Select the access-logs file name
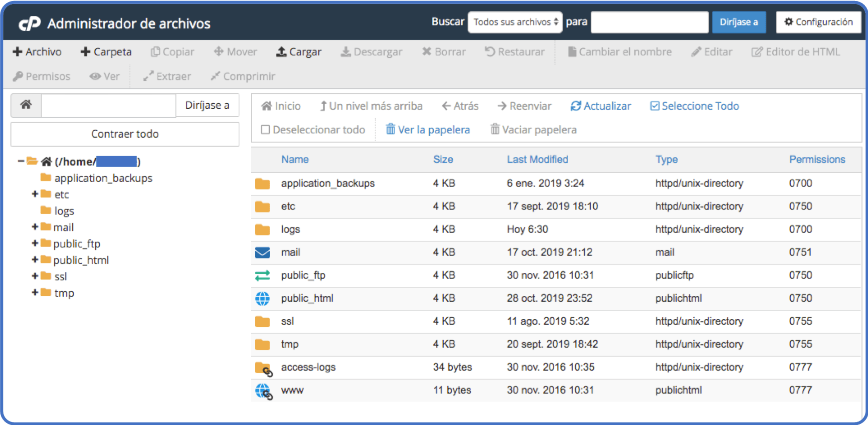The width and height of the screenshot is (868, 425). click(308, 367)
